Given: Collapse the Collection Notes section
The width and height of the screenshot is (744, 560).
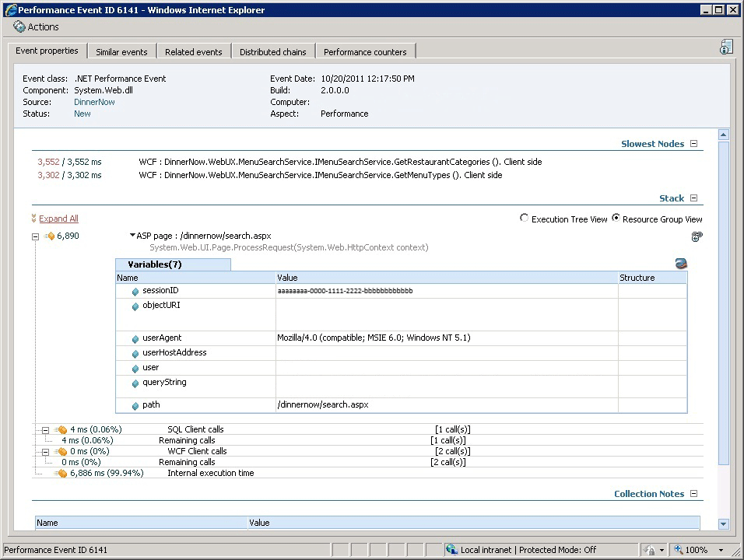Looking at the screenshot, I should pyautogui.click(x=693, y=494).
